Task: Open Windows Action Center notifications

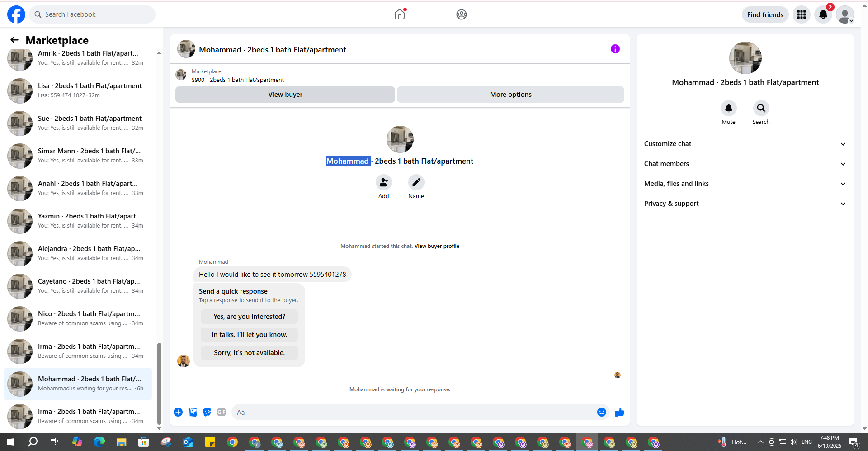Action: [854, 442]
